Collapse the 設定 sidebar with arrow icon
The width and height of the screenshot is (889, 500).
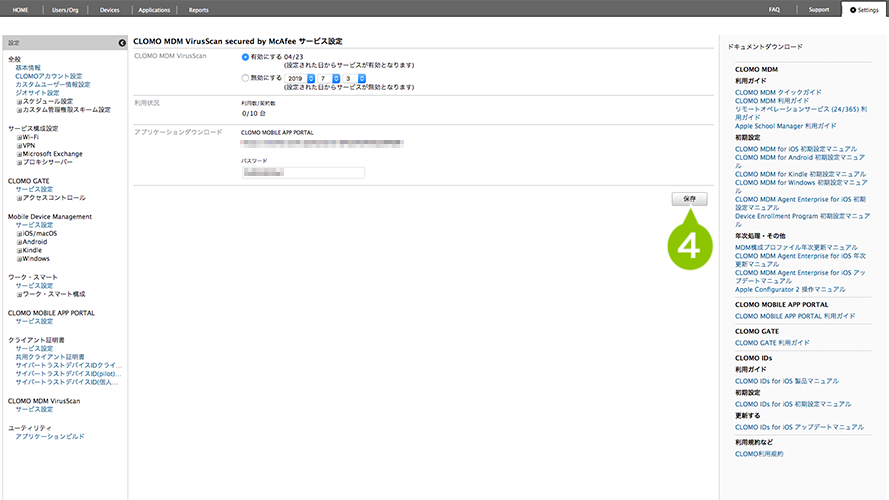click(x=122, y=43)
